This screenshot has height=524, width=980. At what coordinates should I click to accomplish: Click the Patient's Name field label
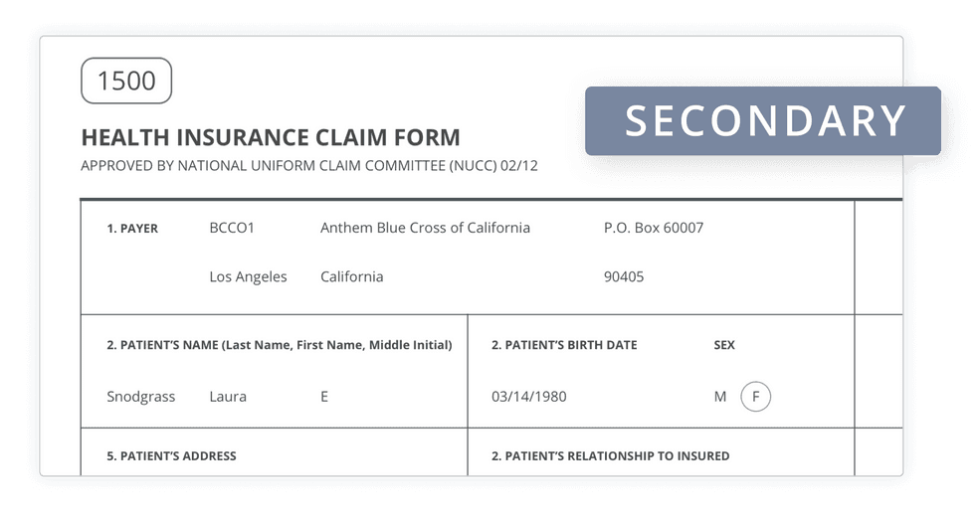click(x=280, y=345)
